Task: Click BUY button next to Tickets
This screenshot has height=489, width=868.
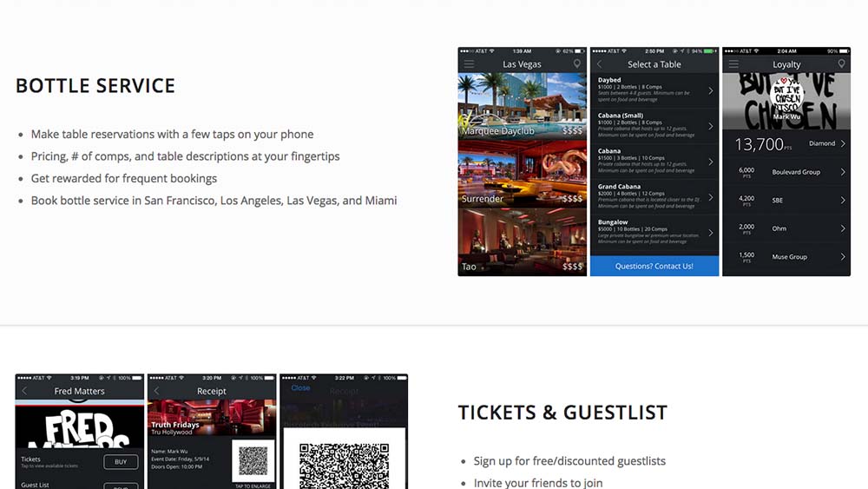Action: point(121,462)
